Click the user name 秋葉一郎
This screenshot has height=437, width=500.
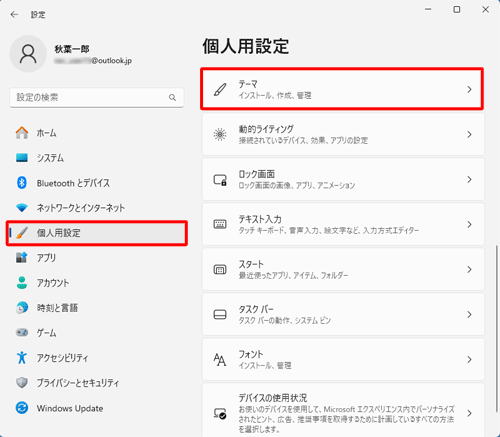[x=72, y=49]
